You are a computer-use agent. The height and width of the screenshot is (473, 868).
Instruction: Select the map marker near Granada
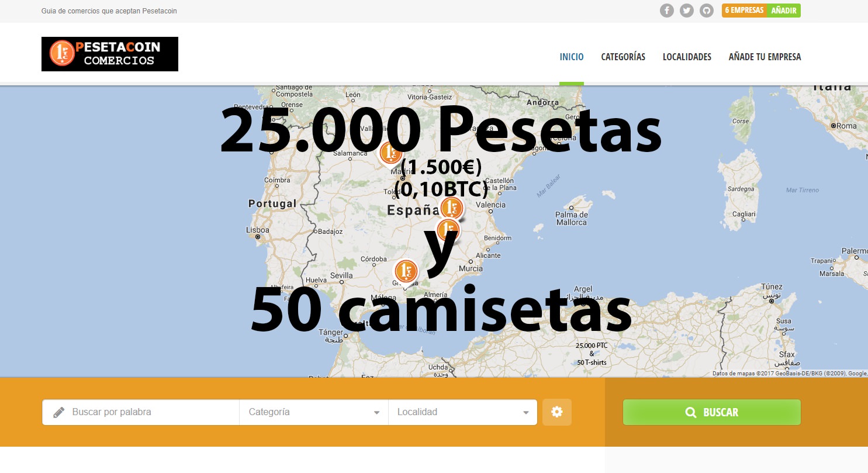coord(405,271)
